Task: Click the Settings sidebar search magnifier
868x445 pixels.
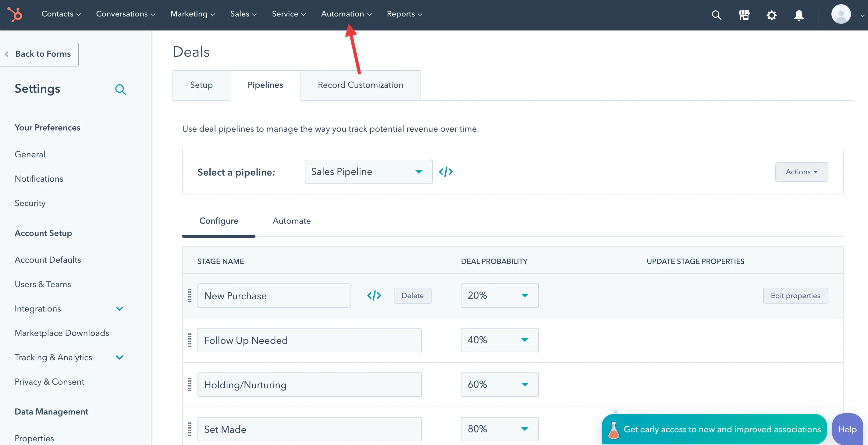Action: (121, 89)
